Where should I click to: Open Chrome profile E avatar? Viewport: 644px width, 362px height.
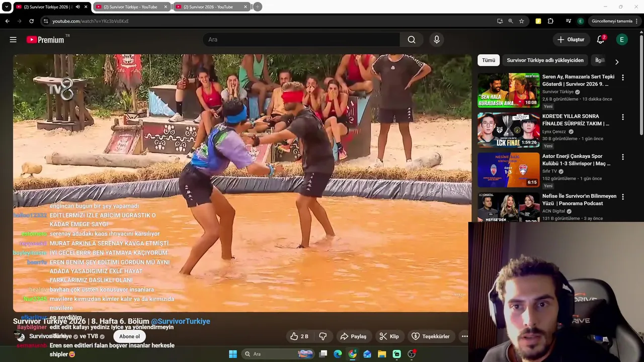pyautogui.click(x=581, y=21)
